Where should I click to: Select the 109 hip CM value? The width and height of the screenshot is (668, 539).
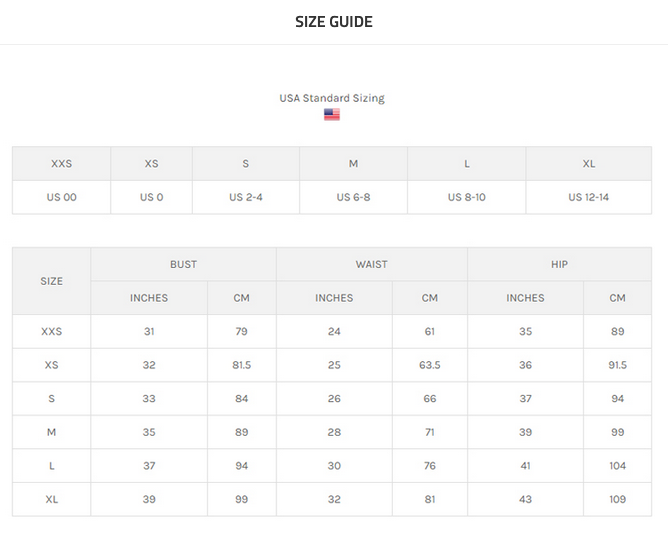point(617,499)
